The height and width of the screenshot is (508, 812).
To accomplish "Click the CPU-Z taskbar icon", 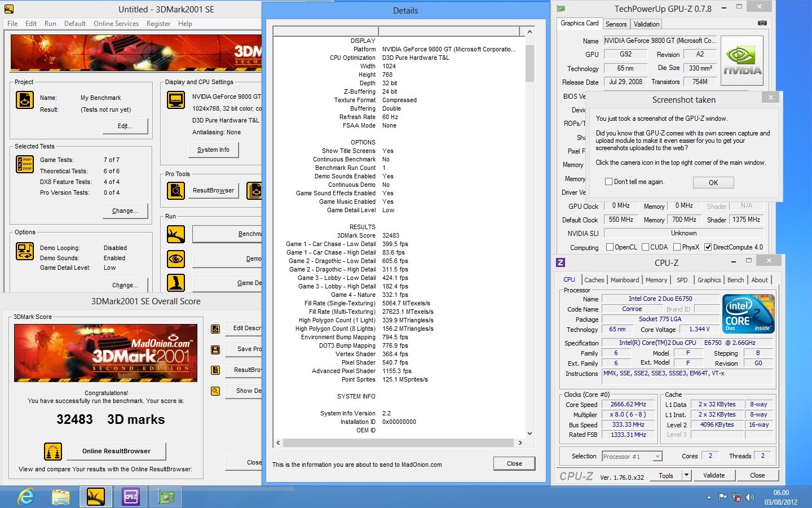I will click(130, 497).
